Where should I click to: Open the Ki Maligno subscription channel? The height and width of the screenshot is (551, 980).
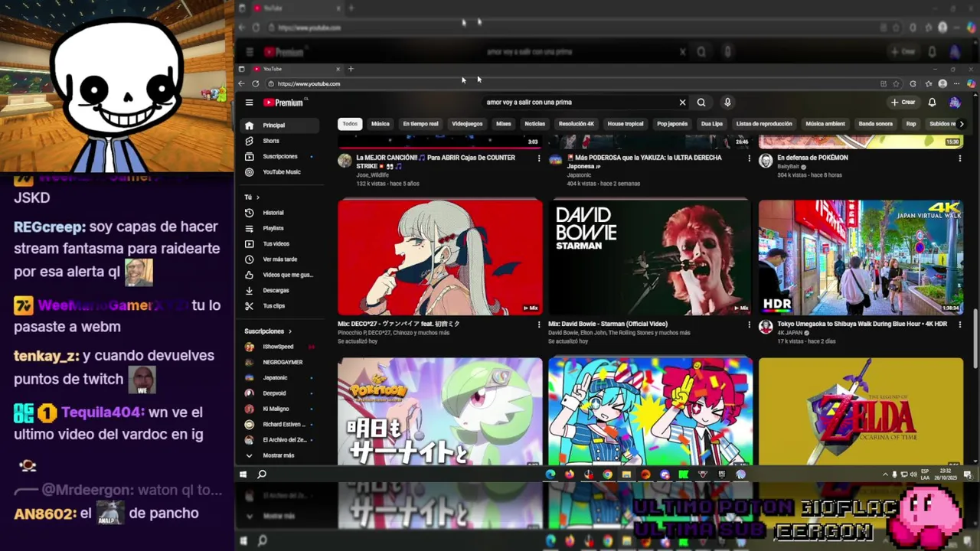pos(280,409)
